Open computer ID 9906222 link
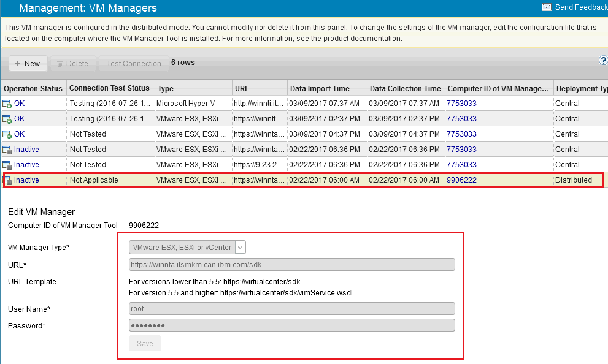Image resolution: width=608 pixels, height=364 pixels. (461, 180)
